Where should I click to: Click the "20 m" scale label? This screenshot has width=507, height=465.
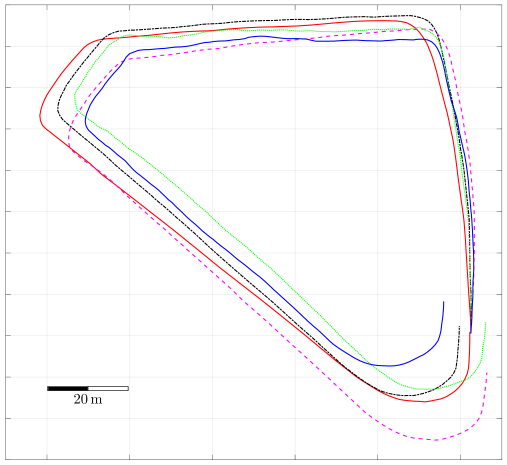pos(88,399)
